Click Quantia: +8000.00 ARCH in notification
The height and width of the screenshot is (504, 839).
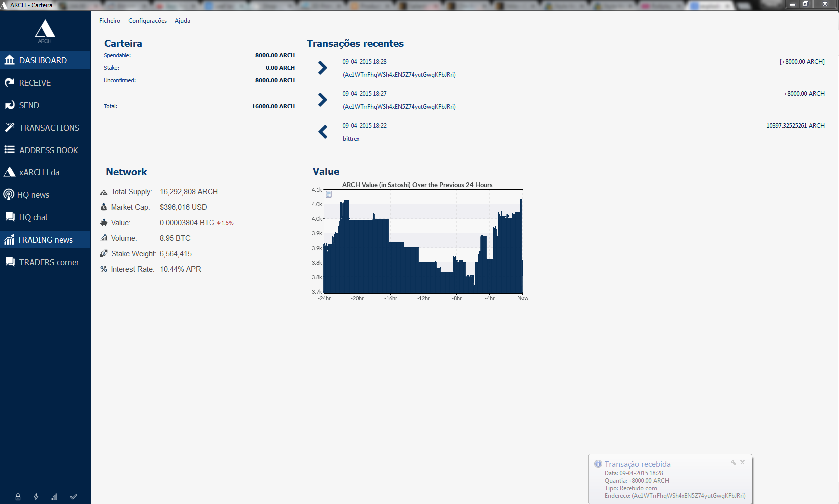pos(637,481)
